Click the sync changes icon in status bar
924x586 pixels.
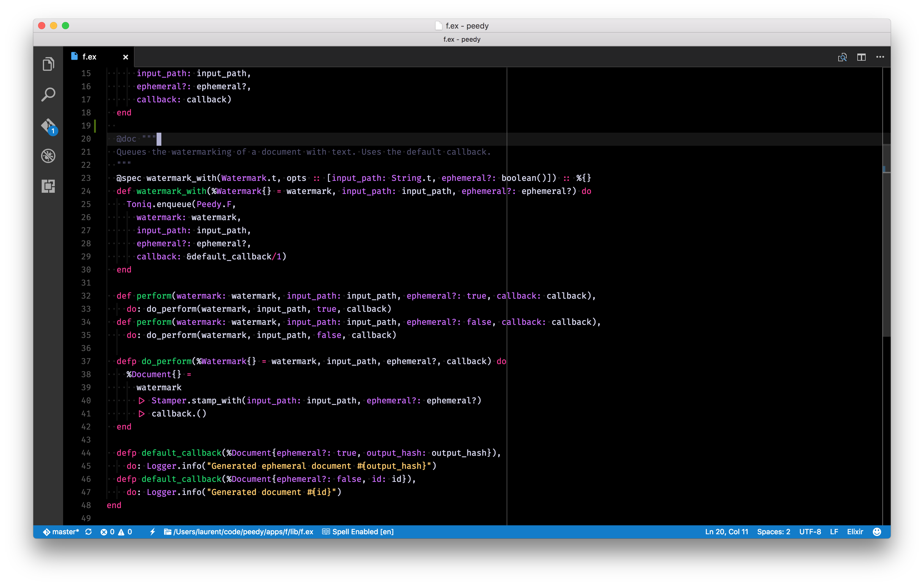click(x=89, y=532)
